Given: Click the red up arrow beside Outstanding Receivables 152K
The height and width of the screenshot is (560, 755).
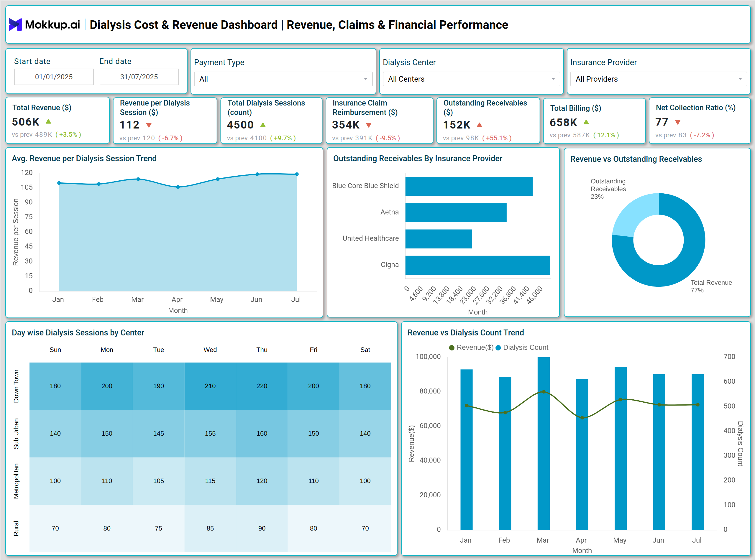Looking at the screenshot, I should 479,125.
